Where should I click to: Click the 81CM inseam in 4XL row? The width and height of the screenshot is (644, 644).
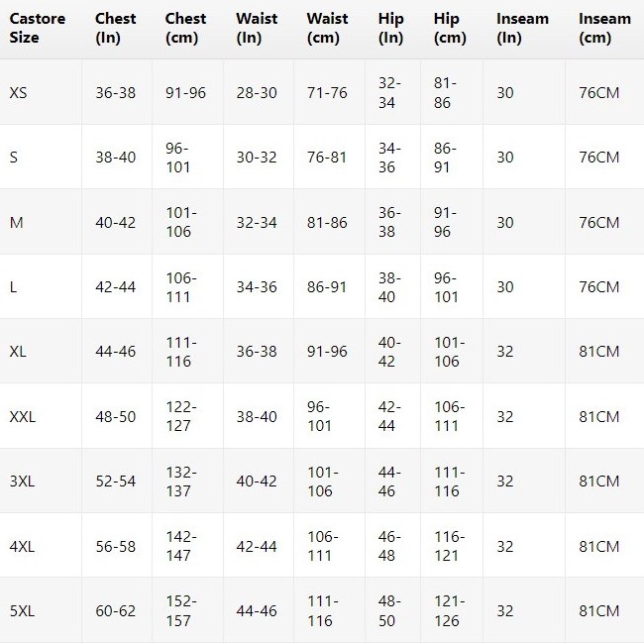pos(599,547)
